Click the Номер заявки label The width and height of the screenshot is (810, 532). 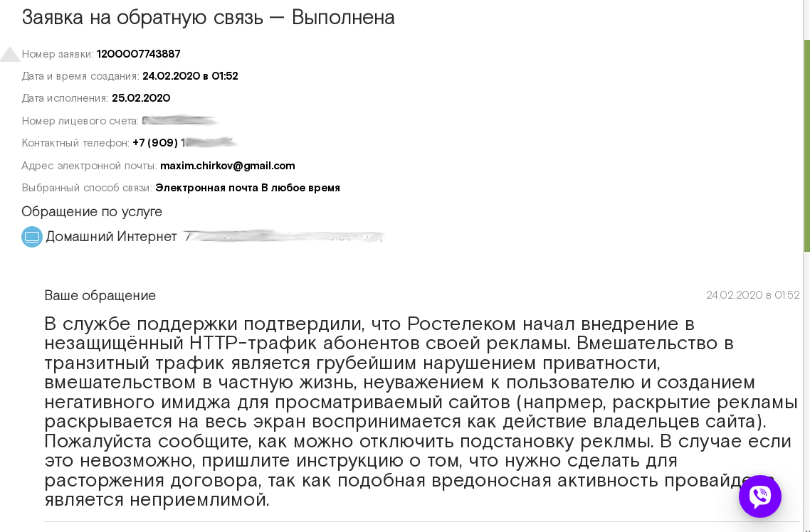[58, 54]
